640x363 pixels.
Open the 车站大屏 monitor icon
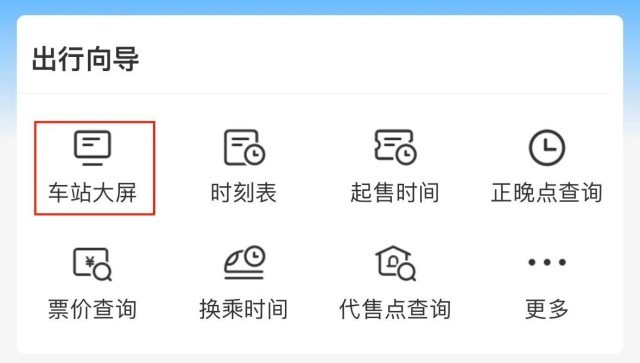pos(93,148)
